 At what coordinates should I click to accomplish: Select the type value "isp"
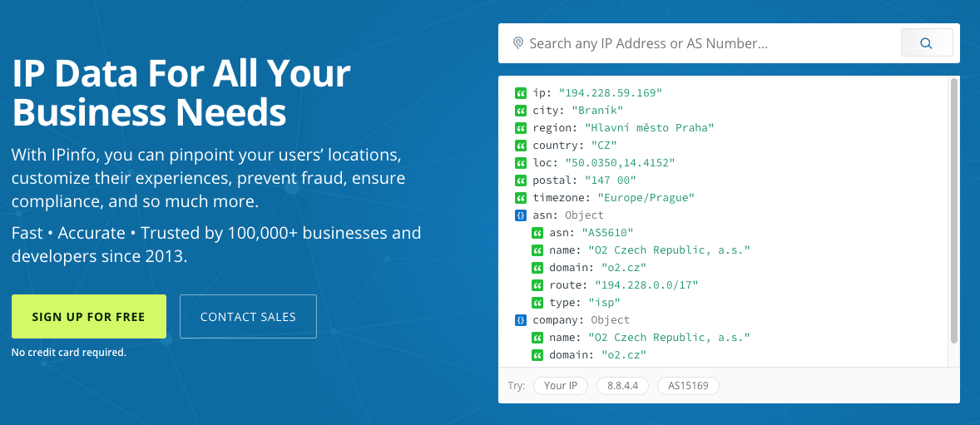(x=604, y=303)
